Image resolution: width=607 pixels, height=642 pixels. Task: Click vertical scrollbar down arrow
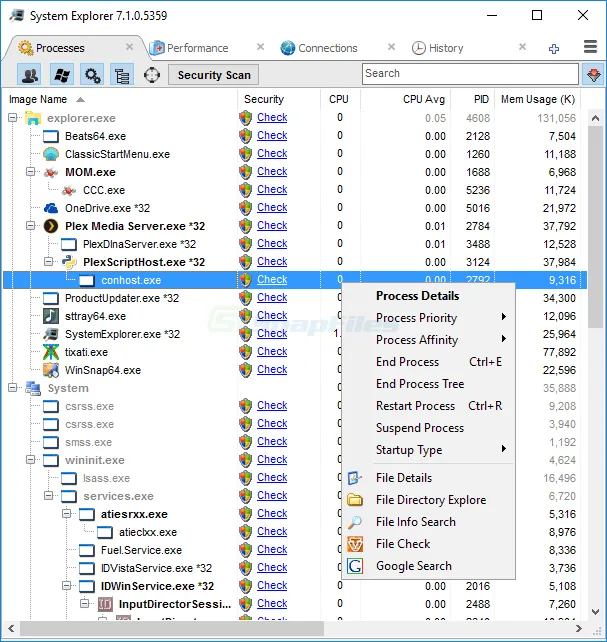pyautogui.click(x=596, y=612)
